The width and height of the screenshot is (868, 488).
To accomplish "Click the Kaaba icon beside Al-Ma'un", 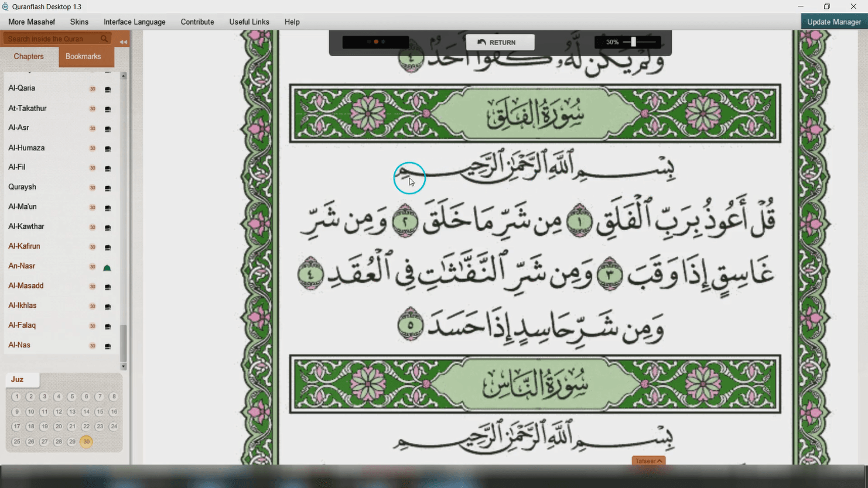I will point(108,208).
